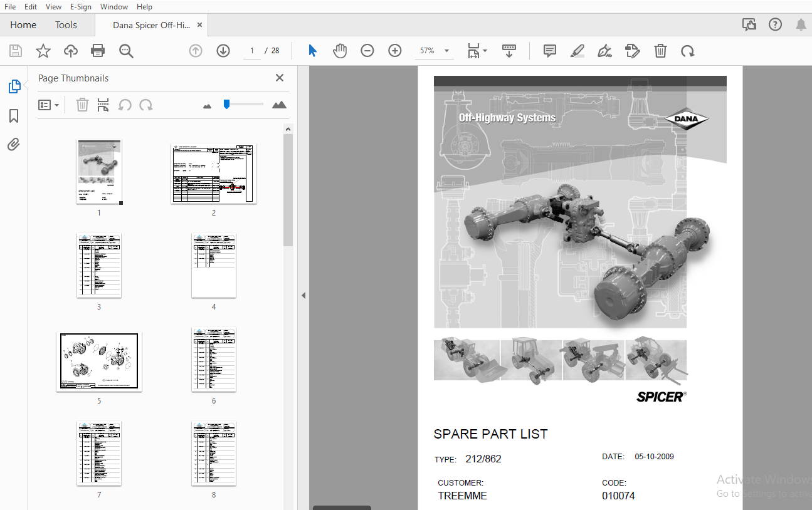Close the Dana Spicer document tab
The image size is (812, 510).
click(200, 25)
